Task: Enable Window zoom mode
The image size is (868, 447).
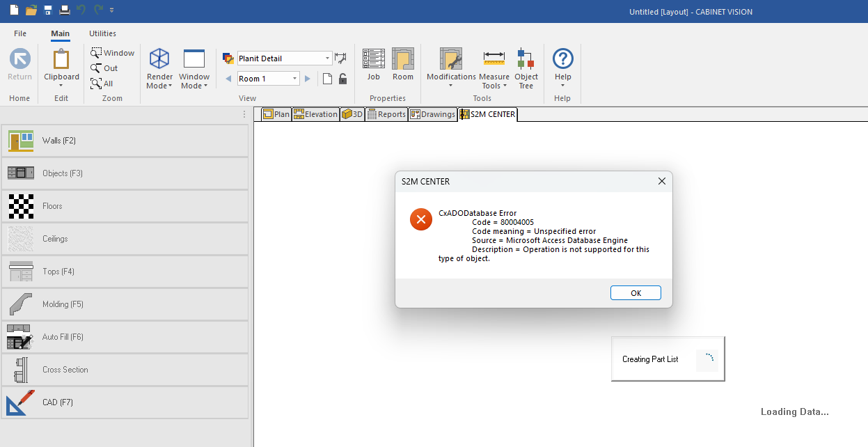Action: [x=113, y=52]
